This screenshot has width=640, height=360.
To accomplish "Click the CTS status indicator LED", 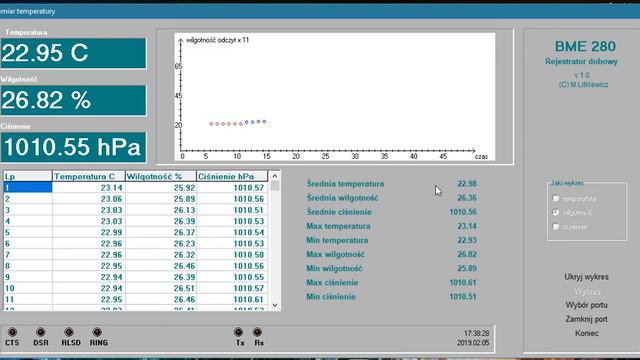I will (12, 332).
